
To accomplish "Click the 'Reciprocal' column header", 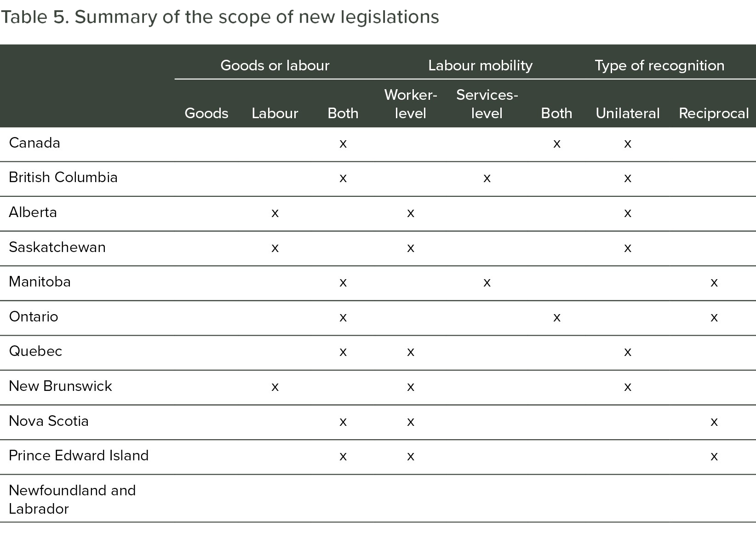I will 713,113.
